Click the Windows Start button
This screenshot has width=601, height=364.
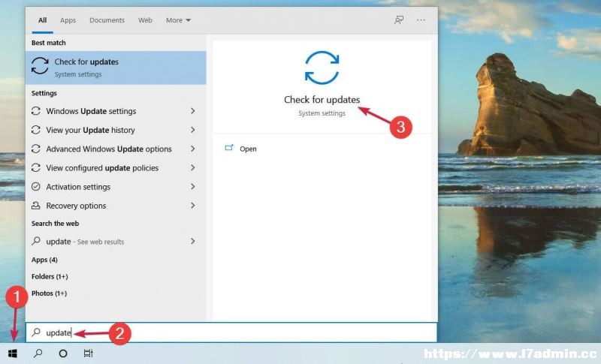13,353
